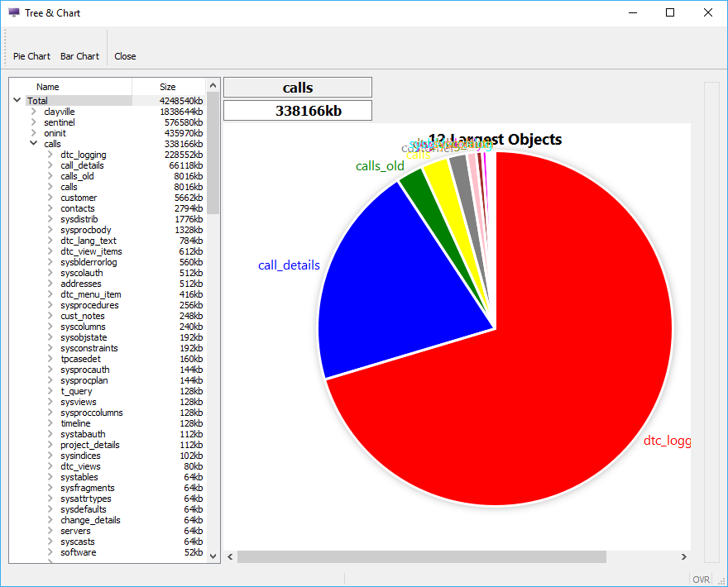Click the Tree & Chart window icon
This screenshot has height=587, width=728.
pyautogui.click(x=13, y=13)
